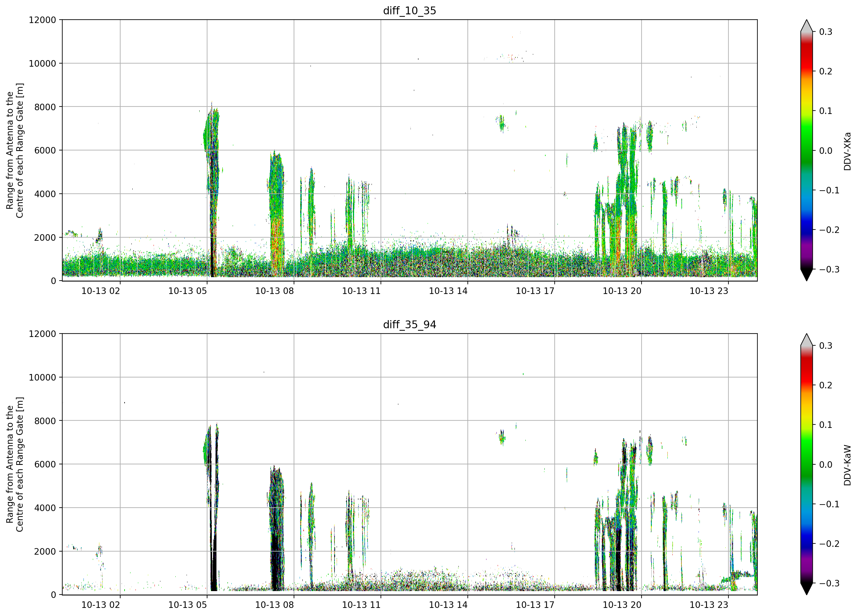Select the DDV-XKa colorbar label
This screenshot has width=858, height=616.
click(x=847, y=151)
